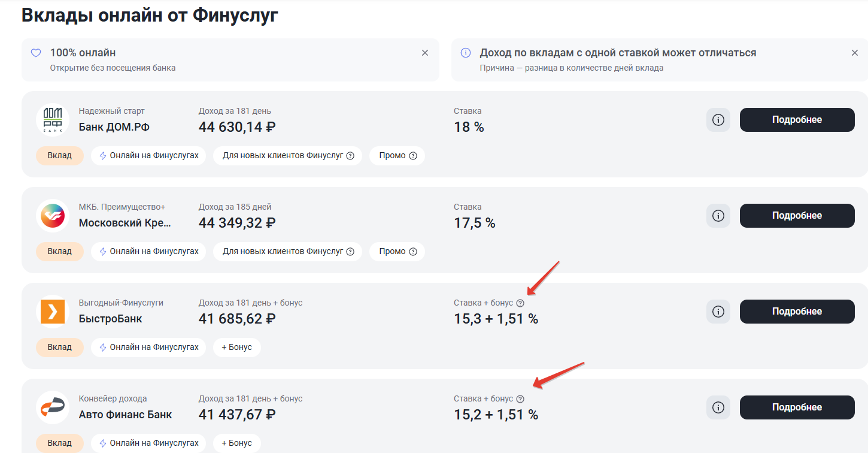Click Для новых клиентов Финуслуг tag in МКБ row
868x453 pixels.
(287, 252)
